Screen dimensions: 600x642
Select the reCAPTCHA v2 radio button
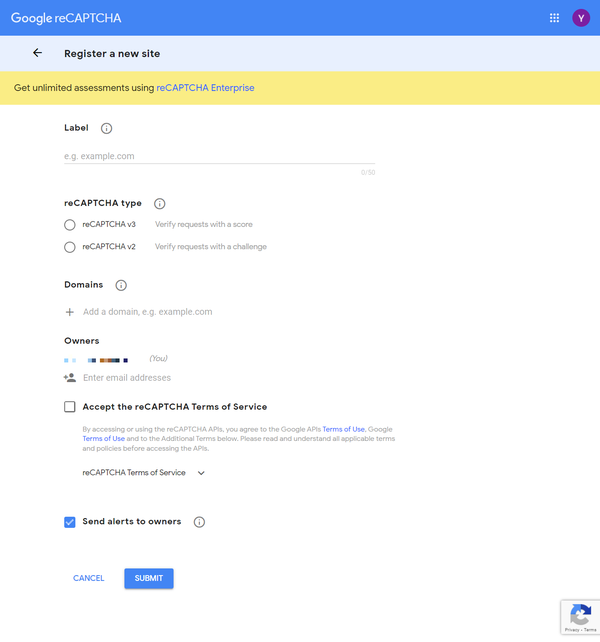(70, 247)
